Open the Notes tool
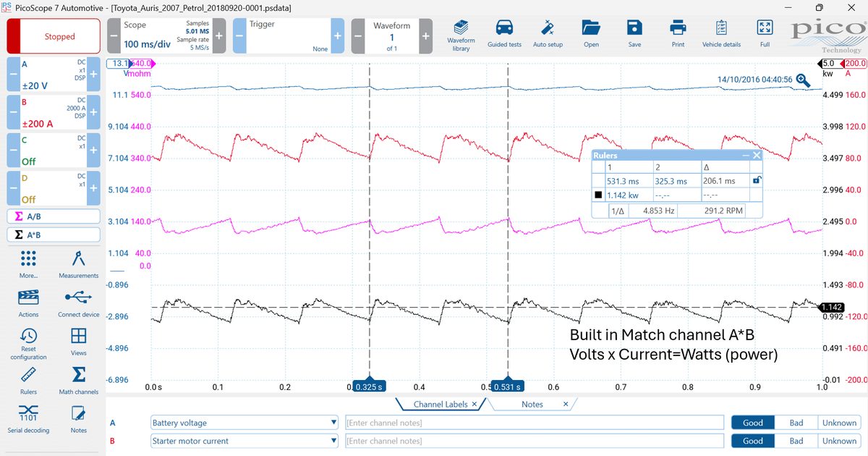This screenshot has height=456, width=868. tap(78, 420)
